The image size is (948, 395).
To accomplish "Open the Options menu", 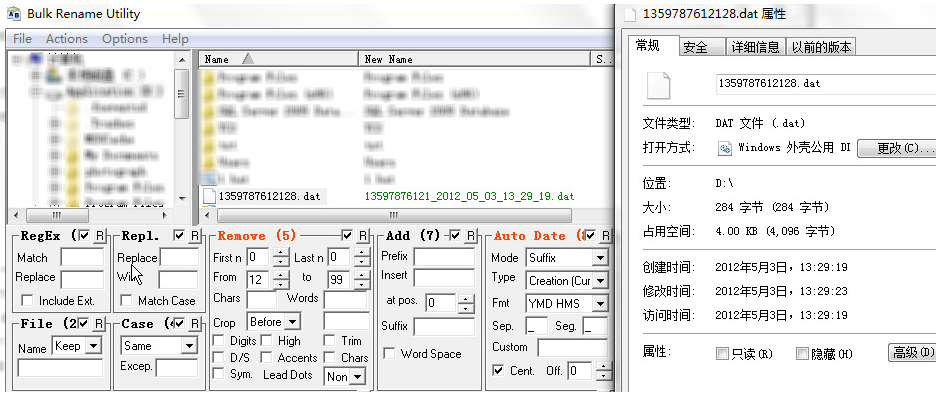I will 125,39.
